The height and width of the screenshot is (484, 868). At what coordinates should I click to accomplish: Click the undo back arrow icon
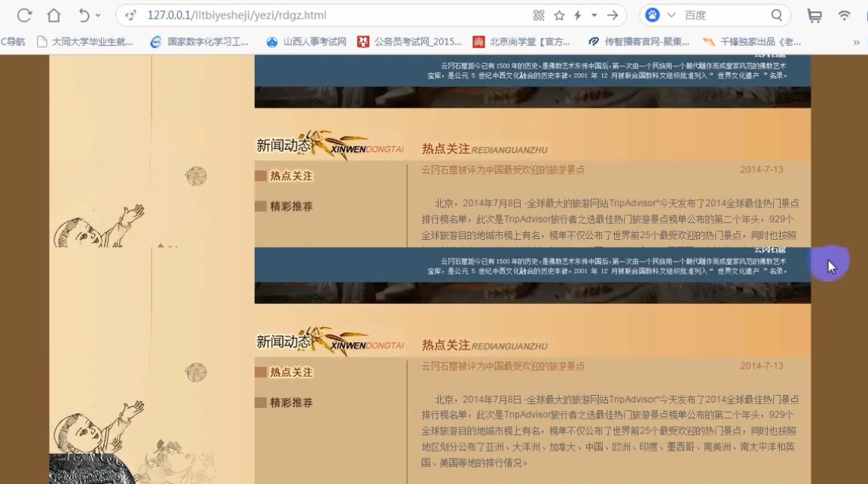coord(83,16)
